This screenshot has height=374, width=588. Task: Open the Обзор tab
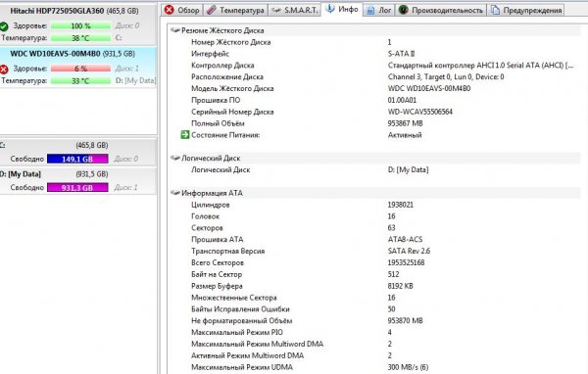click(182, 10)
